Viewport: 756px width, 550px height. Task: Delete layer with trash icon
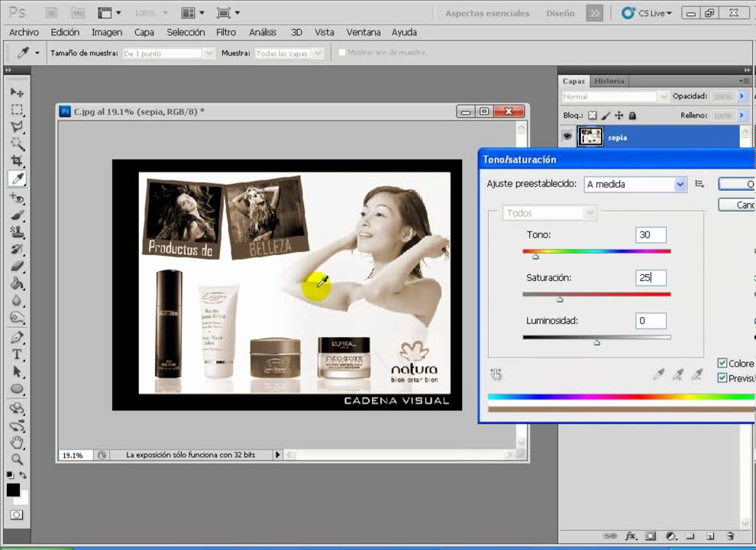[731, 536]
